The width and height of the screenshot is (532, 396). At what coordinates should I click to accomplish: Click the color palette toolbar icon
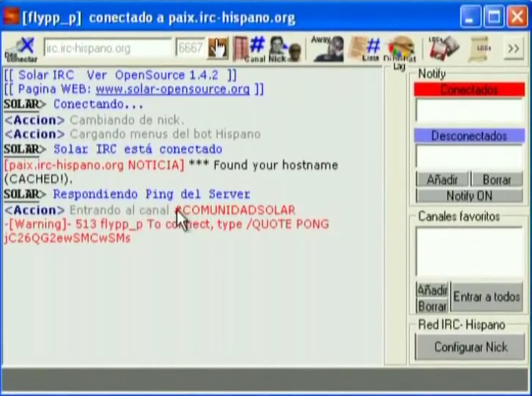[x=400, y=49]
